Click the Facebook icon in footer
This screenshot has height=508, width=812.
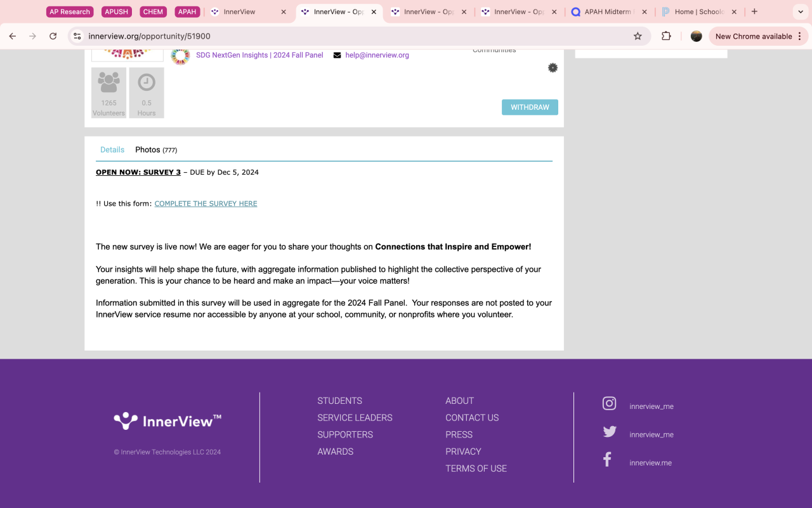click(x=607, y=460)
